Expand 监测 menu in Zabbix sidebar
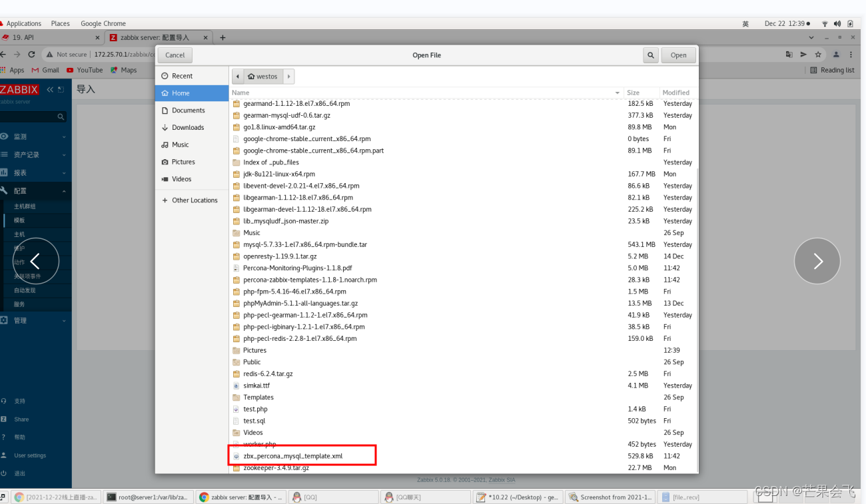The height and width of the screenshot is (504, 866). [35, 136]
